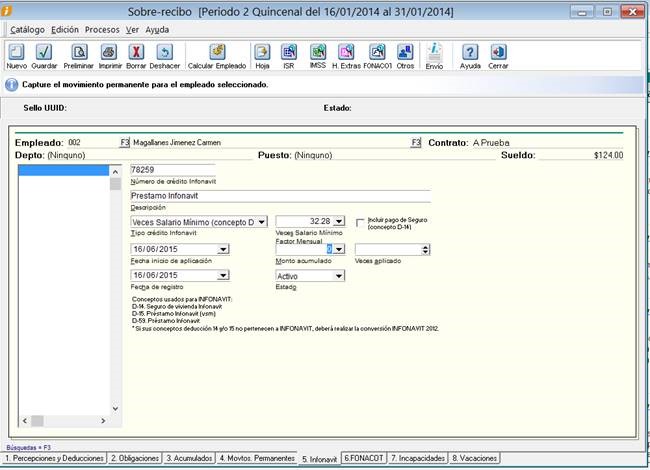Expand Tipo crédito Infonavit dropdown
This screenshot has height=470, width=650.
[261, 222]
